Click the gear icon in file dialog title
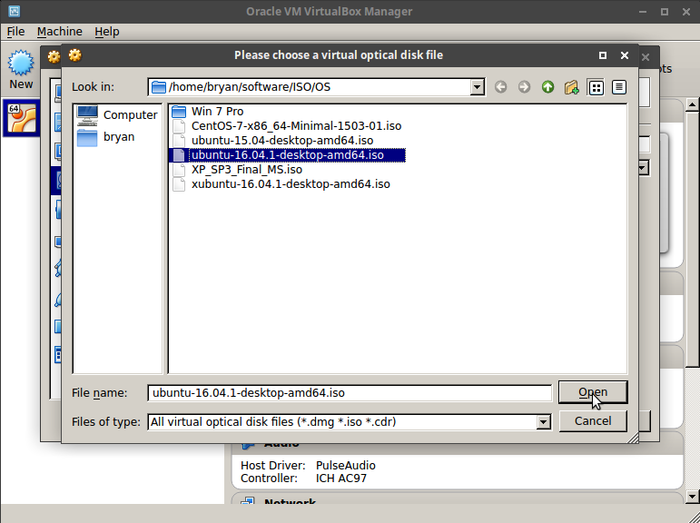Screen dimensions: 700x523 click(75, 55)
